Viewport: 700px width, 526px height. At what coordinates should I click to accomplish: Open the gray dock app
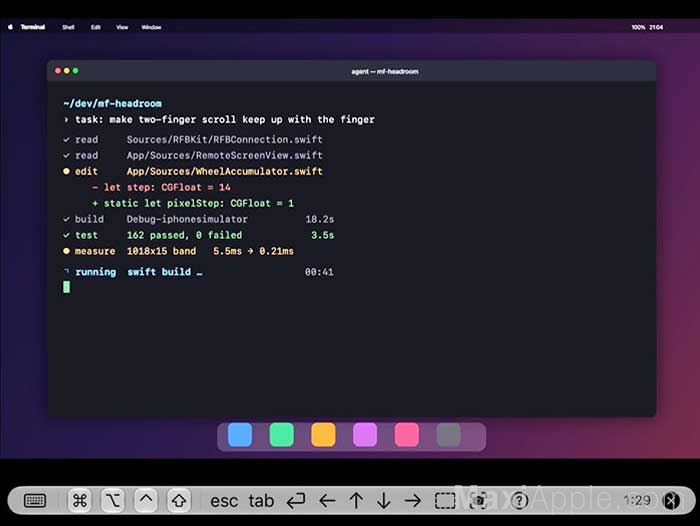click(449, 434)
